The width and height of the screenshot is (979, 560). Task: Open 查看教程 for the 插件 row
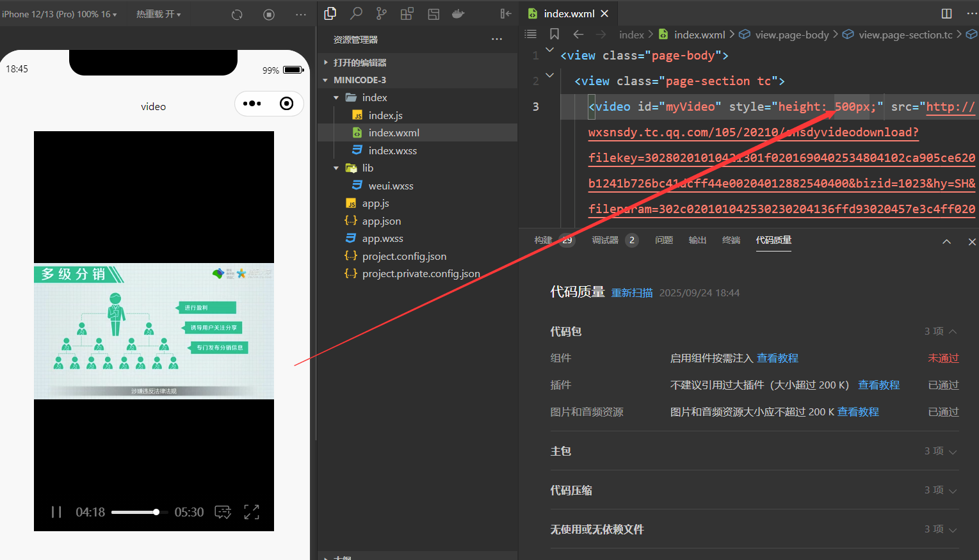pos(878,385)
